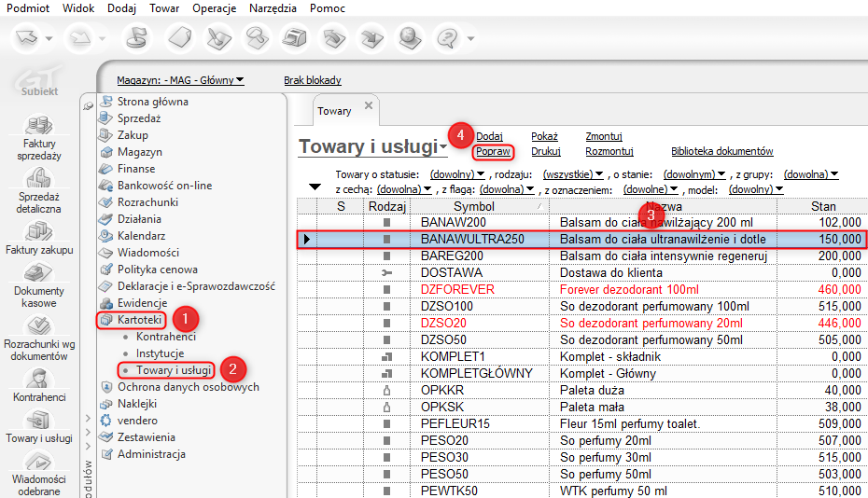Click the Magazyn module icon in tree

coord(105,152)
